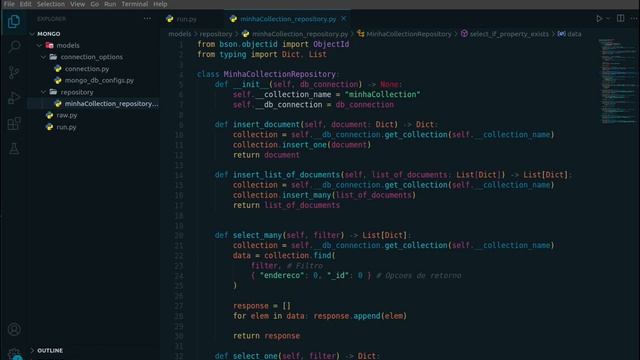Open the Accounts menu icon

[x=14, y=329]
